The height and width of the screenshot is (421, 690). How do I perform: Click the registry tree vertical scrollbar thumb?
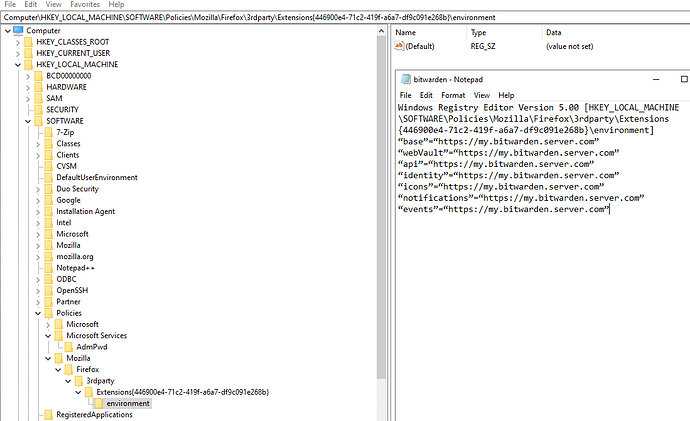[381, 207]
